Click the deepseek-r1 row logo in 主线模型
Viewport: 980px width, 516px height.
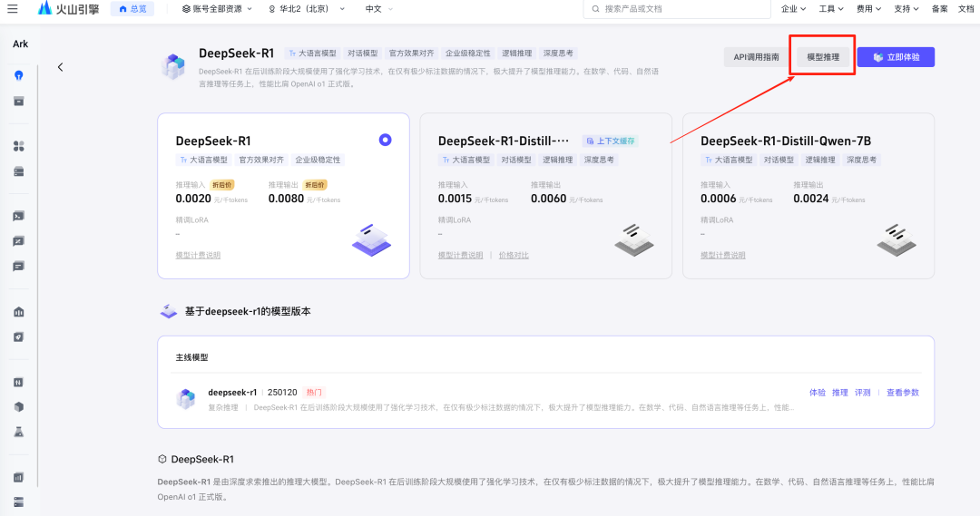(186, 398)
